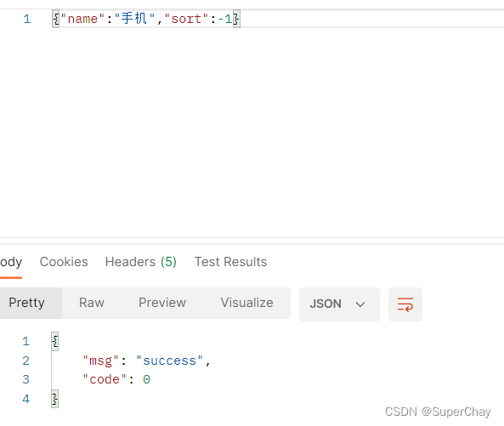The image size is (504, 426).
Task: Toggle the word wrap icon
Action: click(405, 304)
